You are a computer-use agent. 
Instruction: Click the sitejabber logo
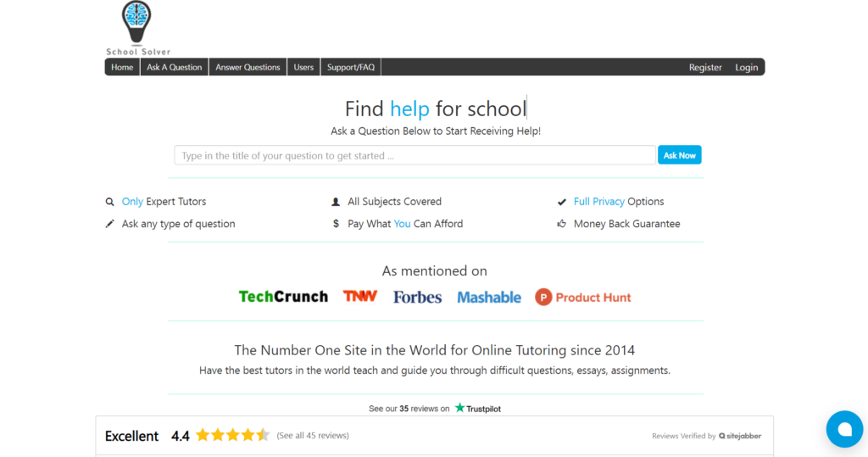pyautogui.click(x=739, y=436)
